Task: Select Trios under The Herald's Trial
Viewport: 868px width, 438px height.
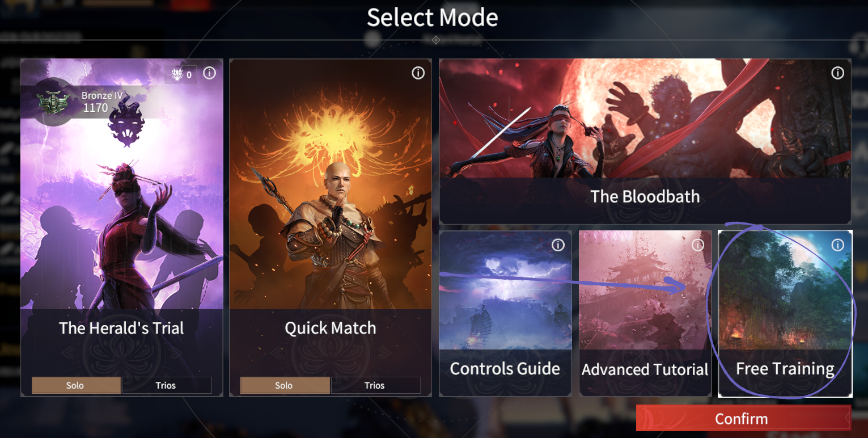Action: (x=167, y=385)
